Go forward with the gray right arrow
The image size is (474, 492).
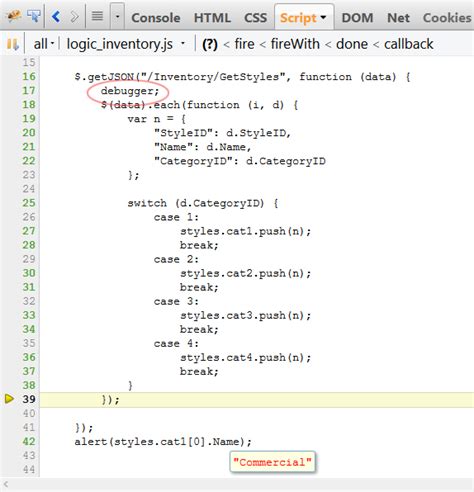click(x=74, y=16)
